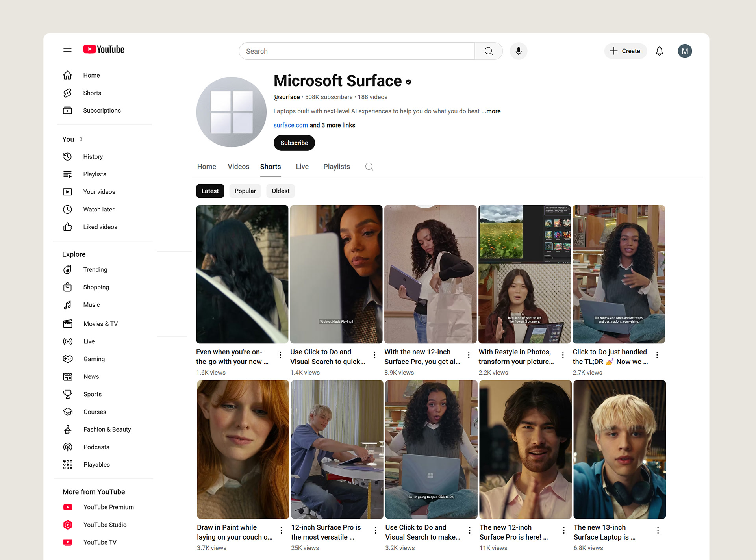This screenshot has width=756, height=560.
Task: Open the notifications bell
Action: [660, 51]
